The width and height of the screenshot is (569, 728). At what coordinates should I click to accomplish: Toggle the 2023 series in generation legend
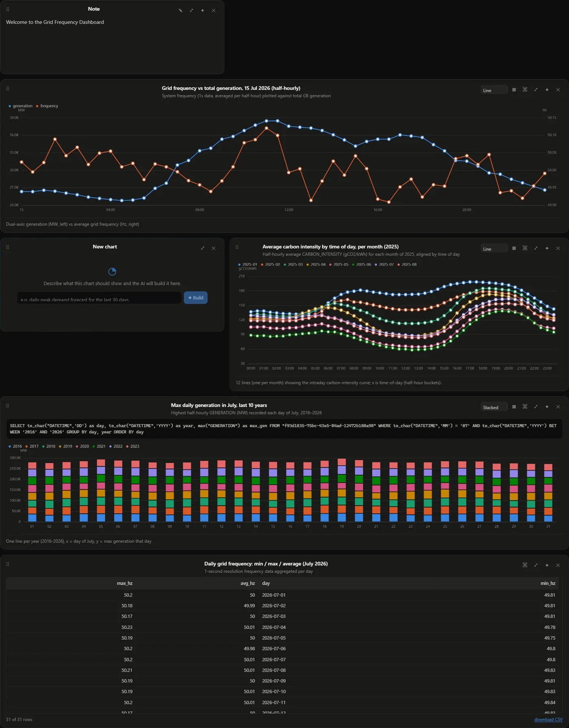click(133, 446)
